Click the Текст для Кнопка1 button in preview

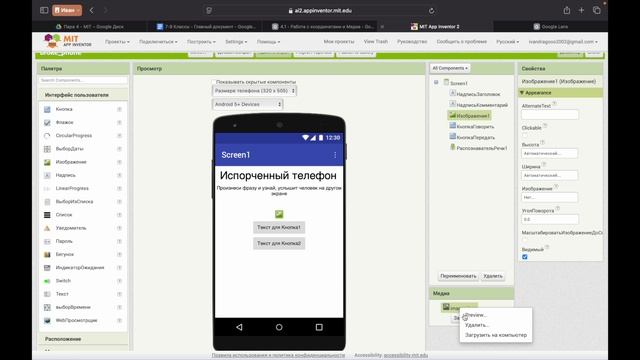tap(279, 227)
